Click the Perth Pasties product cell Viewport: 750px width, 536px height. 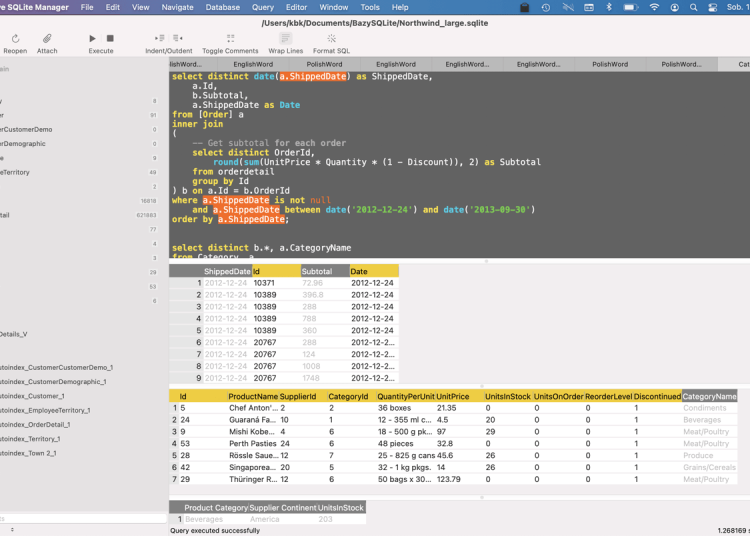pos(252,443)
